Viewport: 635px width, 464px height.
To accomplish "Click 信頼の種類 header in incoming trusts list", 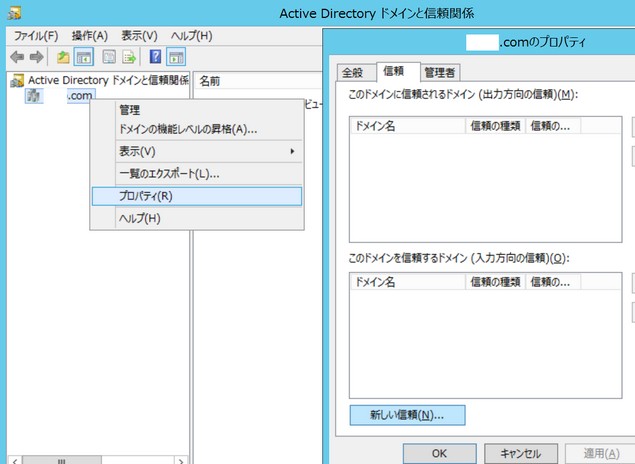I will [x=495, y=282].
